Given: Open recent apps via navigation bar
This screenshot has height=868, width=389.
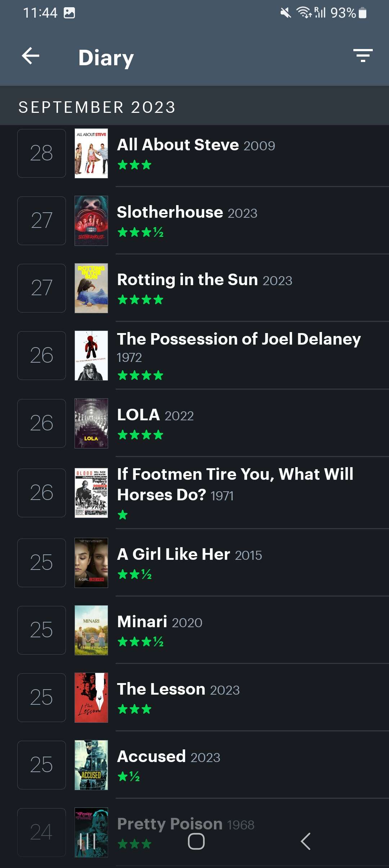Looking at the screenshot, I should (88, 841).
